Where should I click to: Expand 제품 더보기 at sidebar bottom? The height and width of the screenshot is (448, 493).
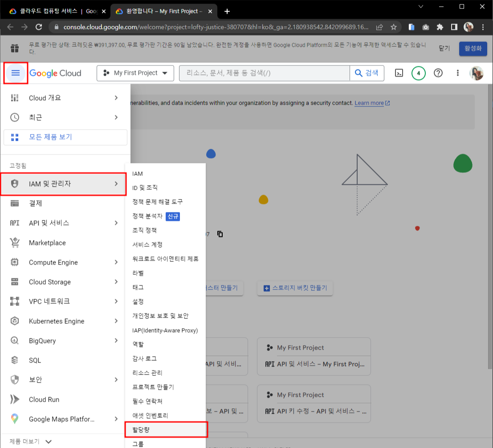[30, 441]
